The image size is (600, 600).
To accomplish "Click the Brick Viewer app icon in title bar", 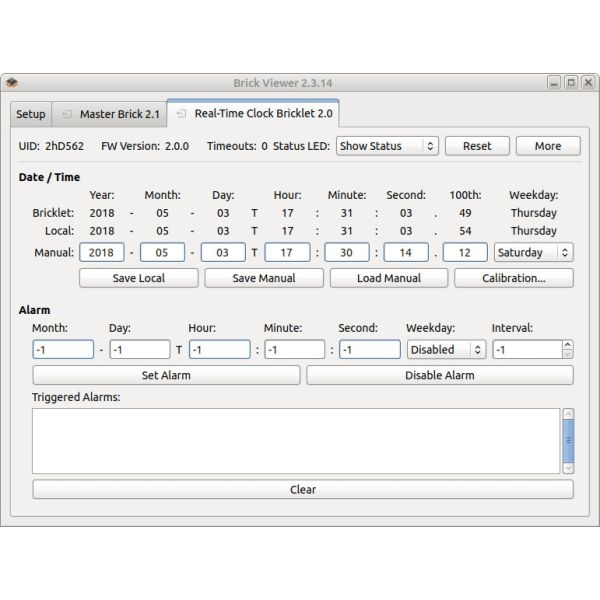I will click(11, 82).
